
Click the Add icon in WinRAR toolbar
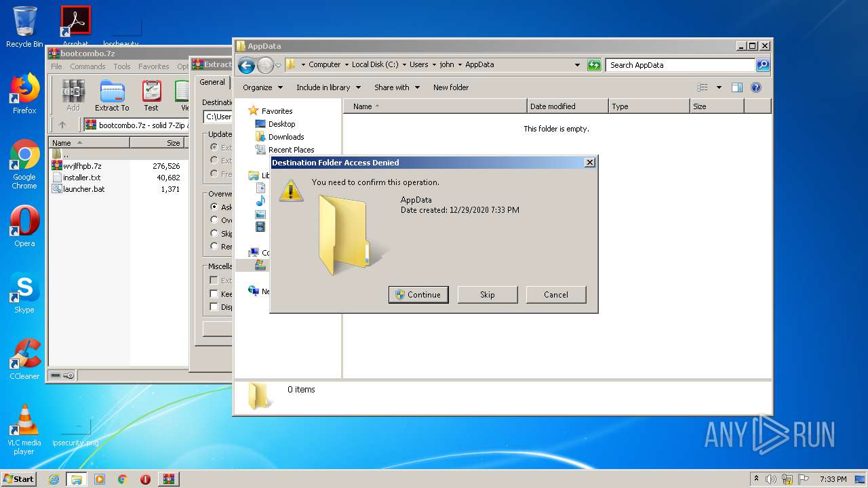[73, 96]
